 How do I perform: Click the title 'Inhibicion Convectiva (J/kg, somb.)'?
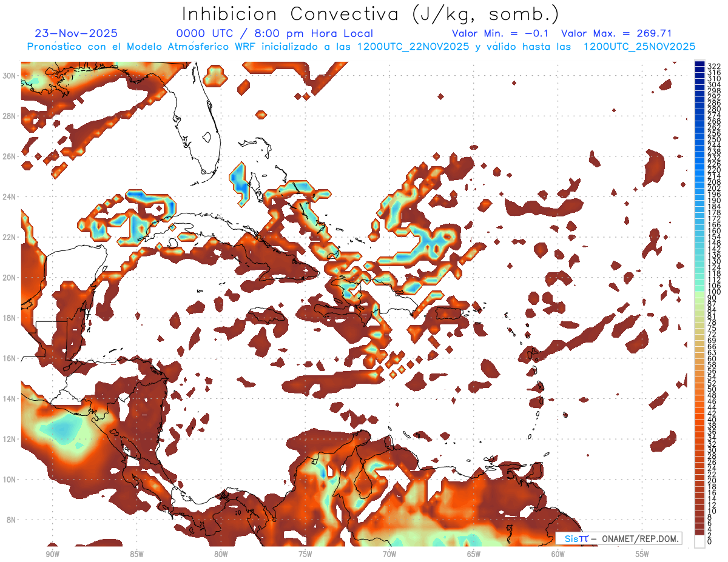tap(371, 14)
